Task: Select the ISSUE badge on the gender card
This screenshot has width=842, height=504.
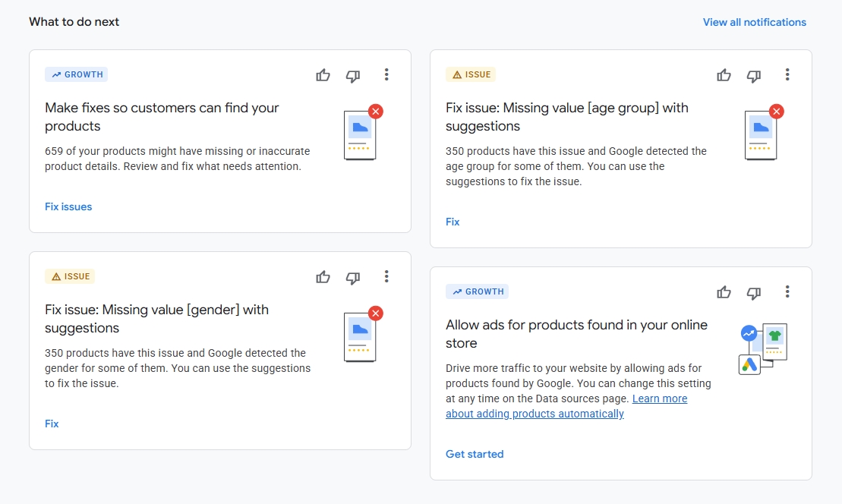Action: pos(70,276)
